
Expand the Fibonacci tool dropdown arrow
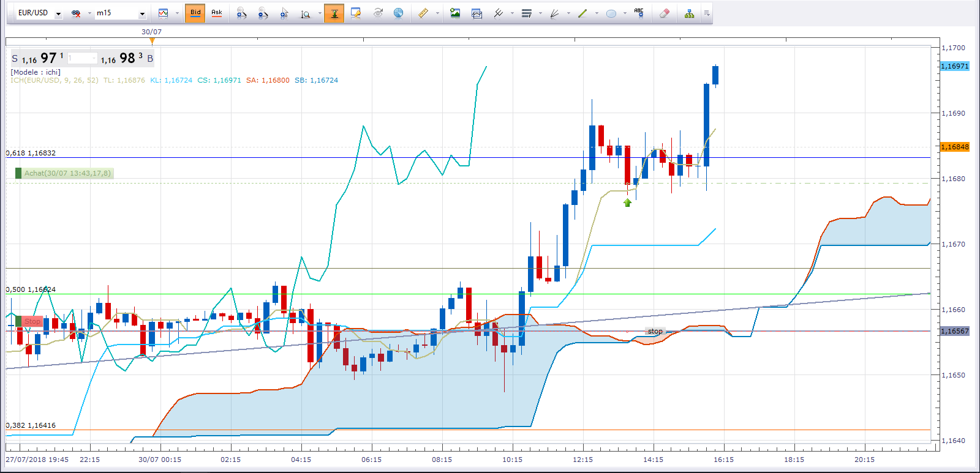coord(540,13)
